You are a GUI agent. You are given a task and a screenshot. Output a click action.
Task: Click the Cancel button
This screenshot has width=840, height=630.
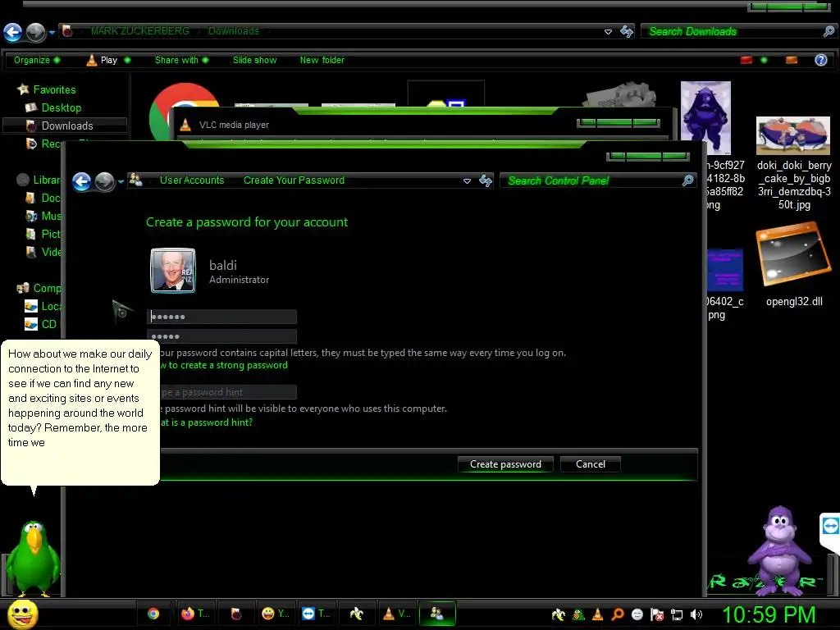pyautogui.click(x=591, y=464)
